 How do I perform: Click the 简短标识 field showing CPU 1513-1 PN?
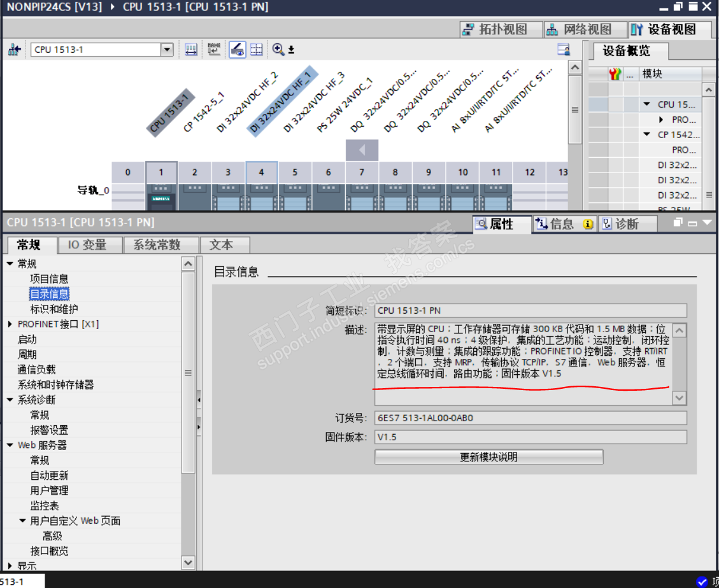coord(530,311)
